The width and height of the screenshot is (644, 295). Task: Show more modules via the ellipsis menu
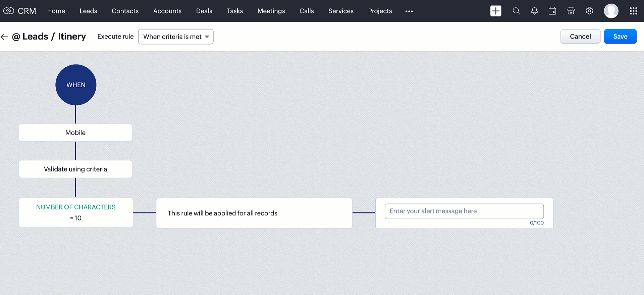(409, 11)
